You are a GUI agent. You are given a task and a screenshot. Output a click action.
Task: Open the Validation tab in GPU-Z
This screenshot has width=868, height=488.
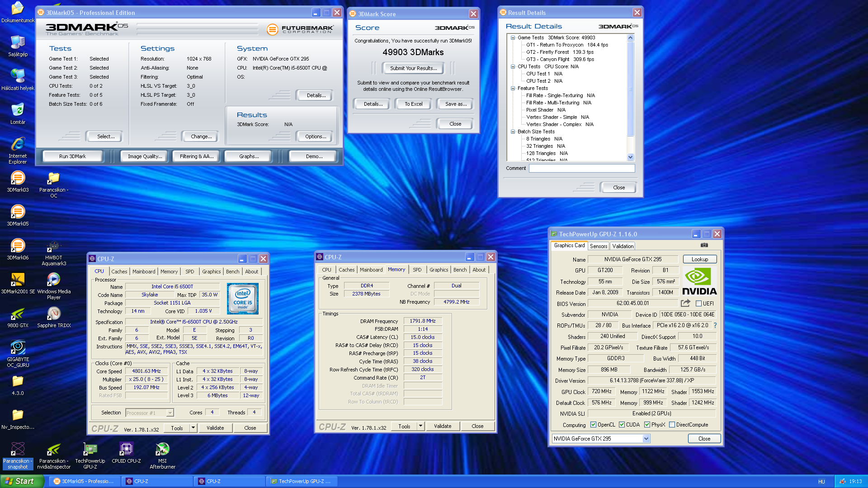(x=623, y=246)
